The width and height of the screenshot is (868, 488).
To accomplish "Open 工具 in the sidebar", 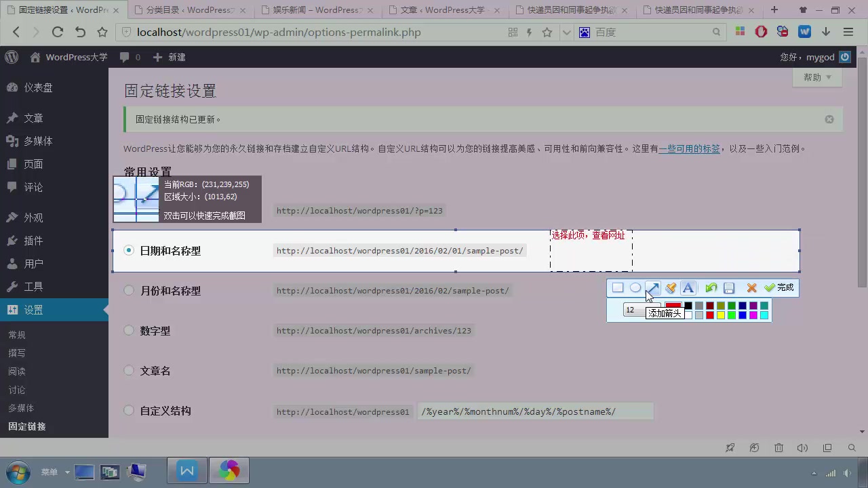I will pos(54,287).
